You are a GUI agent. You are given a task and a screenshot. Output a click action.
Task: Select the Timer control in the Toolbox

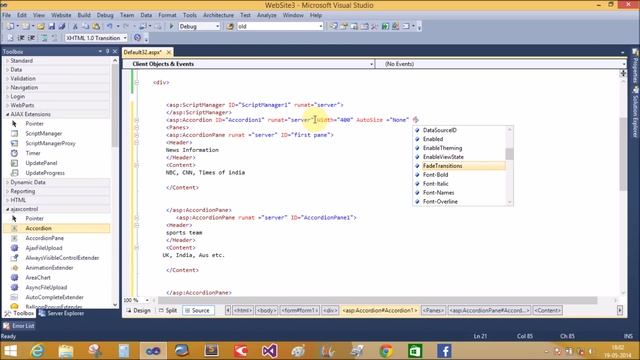(x=33, y=153)
